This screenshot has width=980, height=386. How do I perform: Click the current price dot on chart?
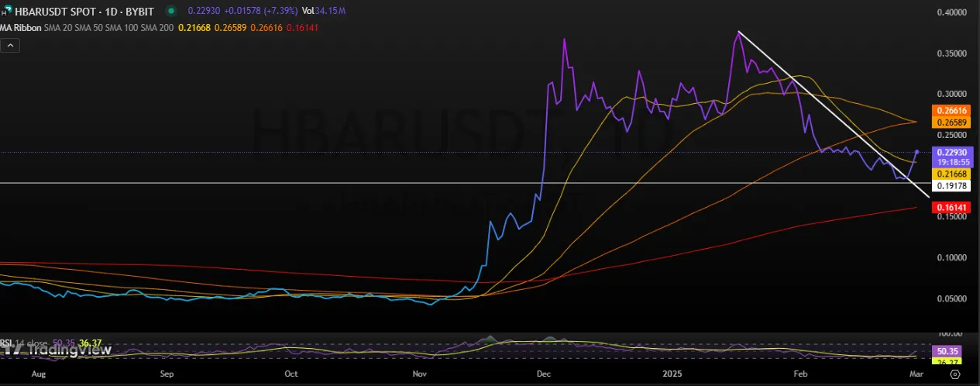pos(917,152)
